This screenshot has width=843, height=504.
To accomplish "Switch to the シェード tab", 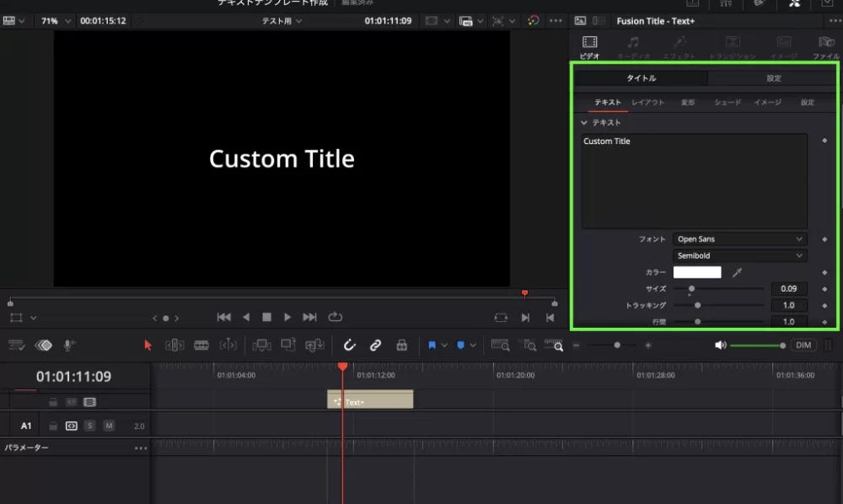I will coord(727,102).
